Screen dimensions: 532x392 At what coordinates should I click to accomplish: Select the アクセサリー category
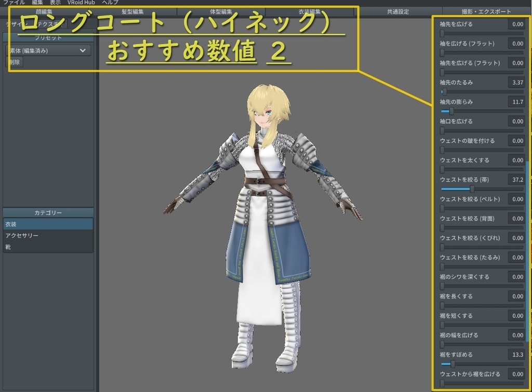pyautogui.click(x=48, y=236)
